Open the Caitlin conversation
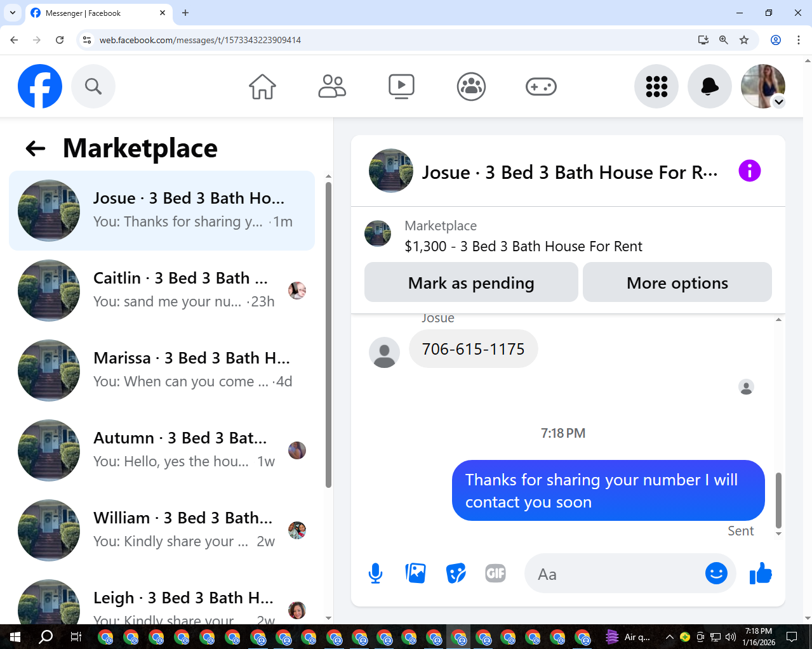 click(162, 291)
